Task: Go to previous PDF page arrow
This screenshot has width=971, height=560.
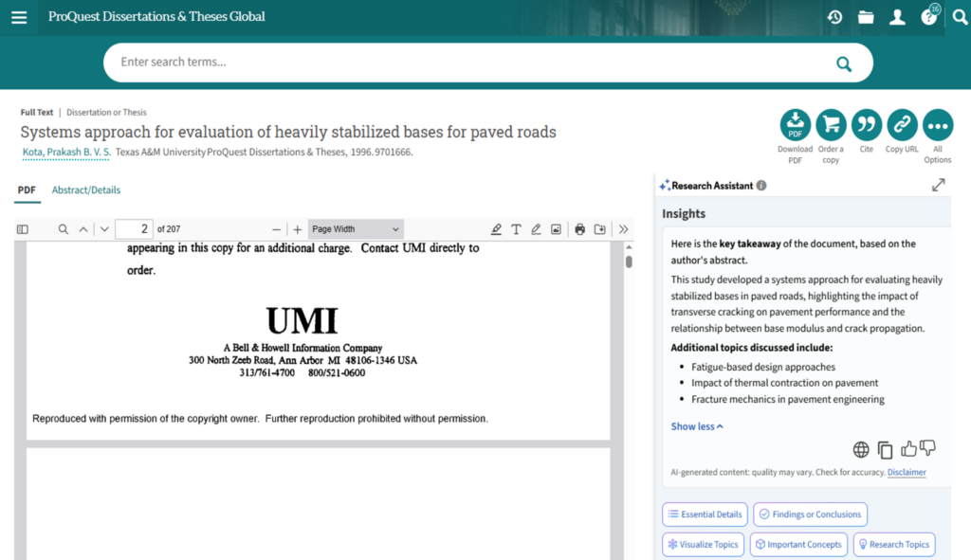Action: (83, 229)
